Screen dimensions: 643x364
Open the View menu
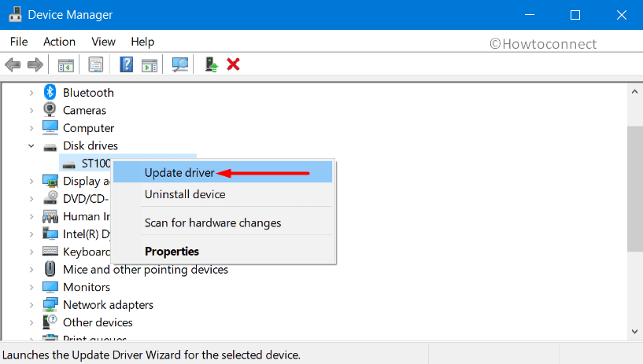(103, 42)
